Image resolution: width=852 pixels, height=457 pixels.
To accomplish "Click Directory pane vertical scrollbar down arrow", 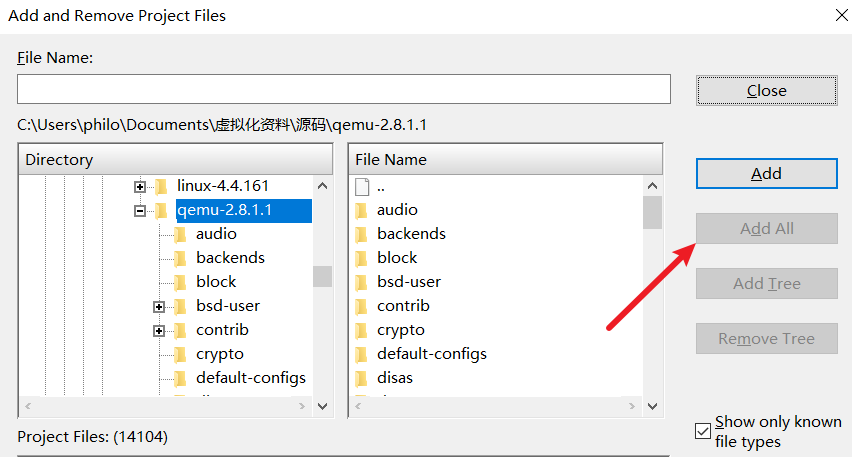I will 322,406.
